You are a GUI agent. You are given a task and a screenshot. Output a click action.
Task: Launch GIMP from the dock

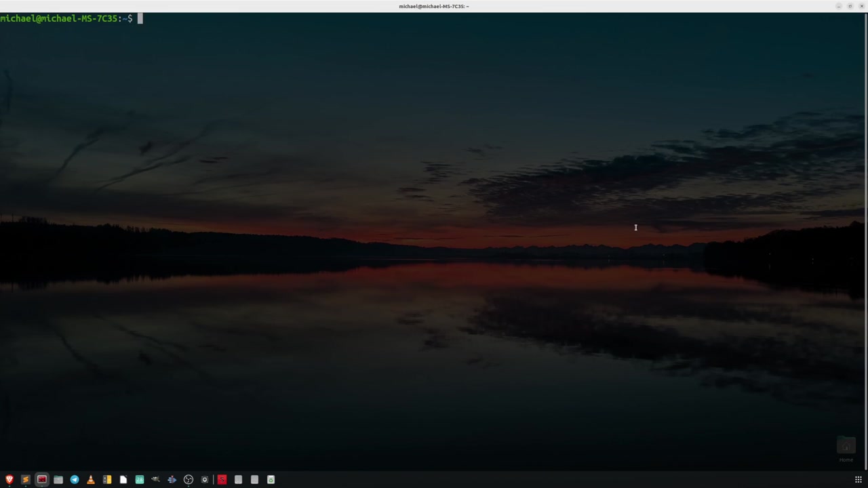click(156, 480)
